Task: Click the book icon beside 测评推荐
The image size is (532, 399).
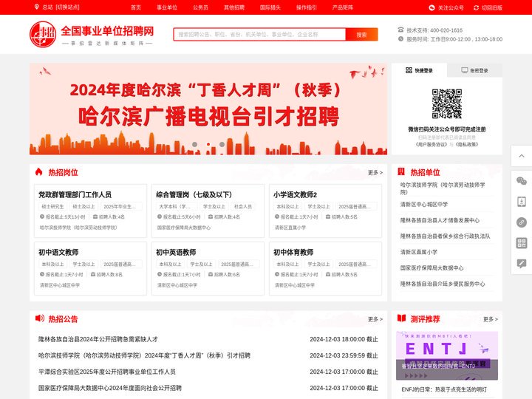Action: click(401, 318)
